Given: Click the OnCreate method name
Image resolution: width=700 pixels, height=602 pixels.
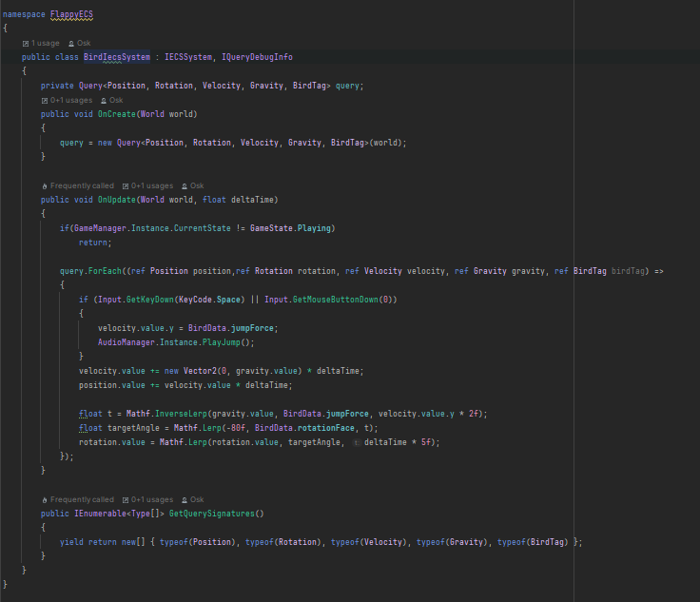Looking at the screenshot, I should pos(117,114).
